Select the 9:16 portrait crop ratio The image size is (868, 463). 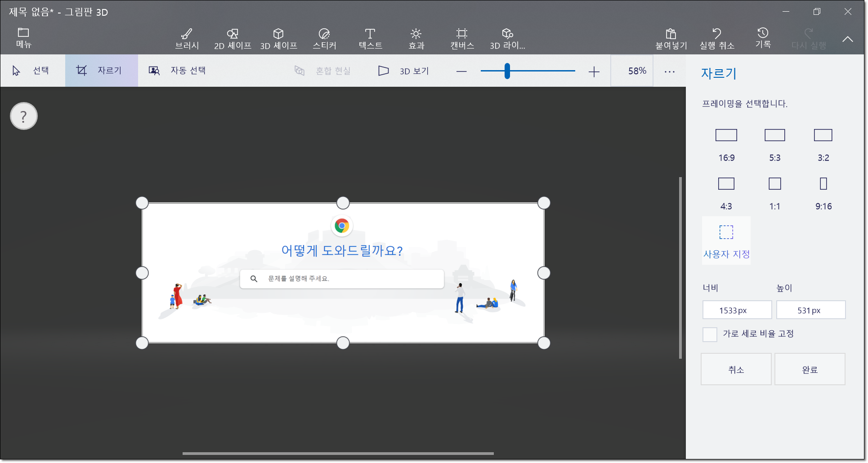click(x=823, y=193)
